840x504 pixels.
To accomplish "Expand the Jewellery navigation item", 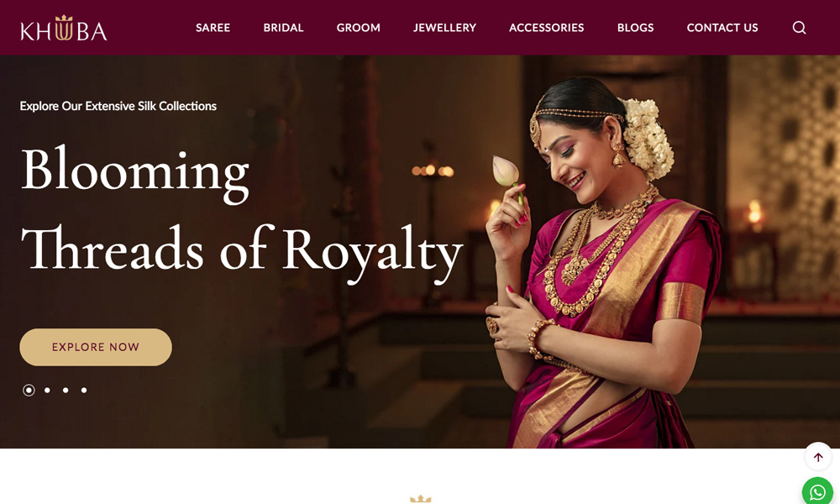I will 444,28.
